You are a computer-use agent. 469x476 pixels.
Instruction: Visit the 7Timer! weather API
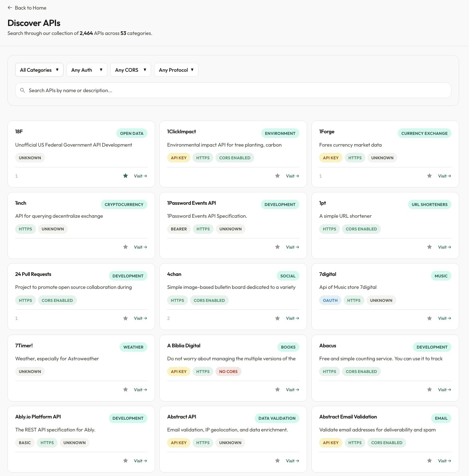140,390
